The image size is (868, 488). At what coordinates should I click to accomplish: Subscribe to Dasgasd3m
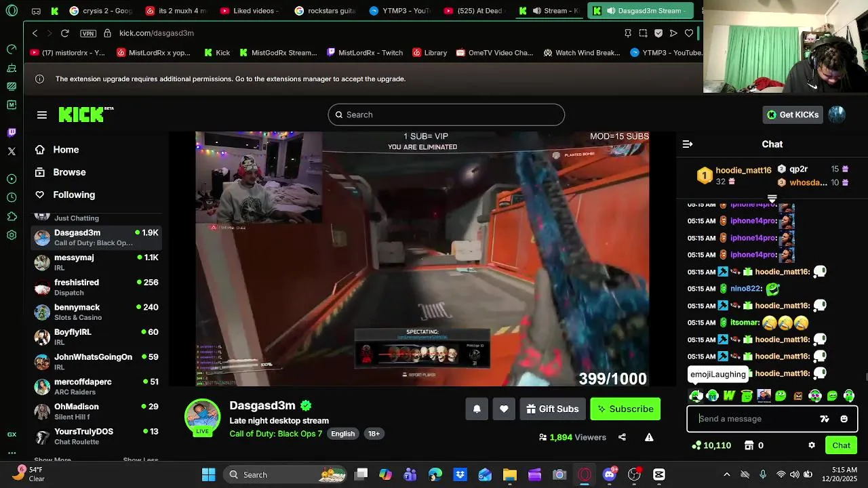coord(625,409)
